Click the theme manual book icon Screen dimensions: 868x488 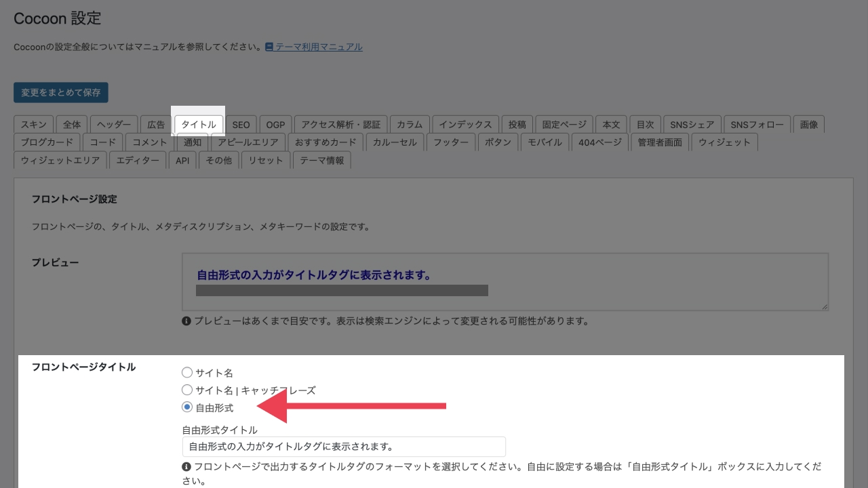pos(269,47)
